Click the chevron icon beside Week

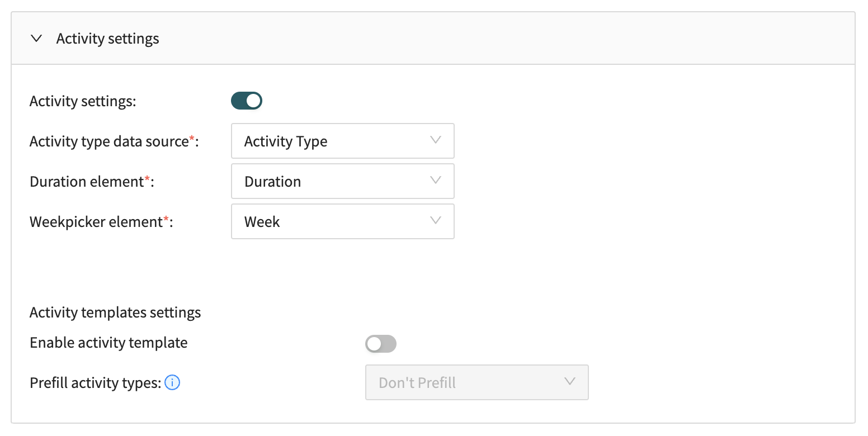(x=436, y=221)
